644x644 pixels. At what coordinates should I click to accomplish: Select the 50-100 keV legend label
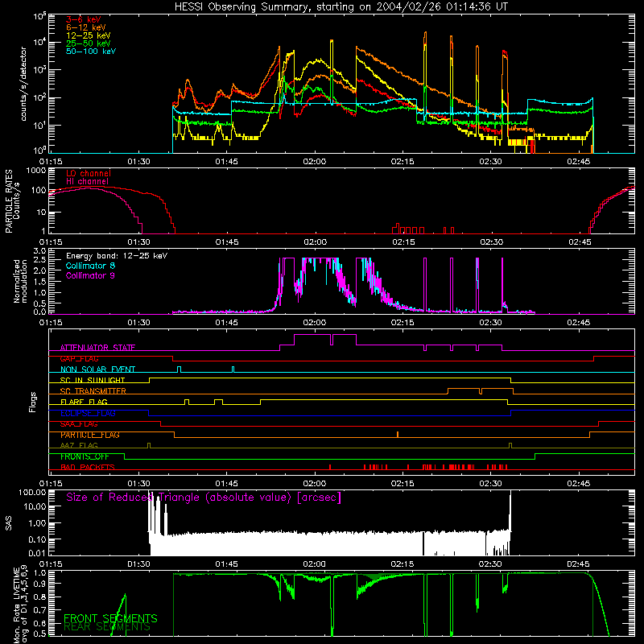point(90,52)
